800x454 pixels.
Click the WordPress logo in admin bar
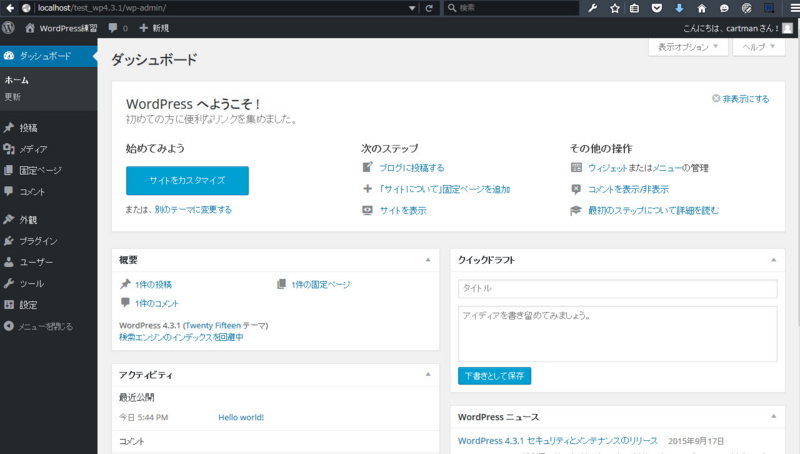pyautogui.click(x=8, y=28)
